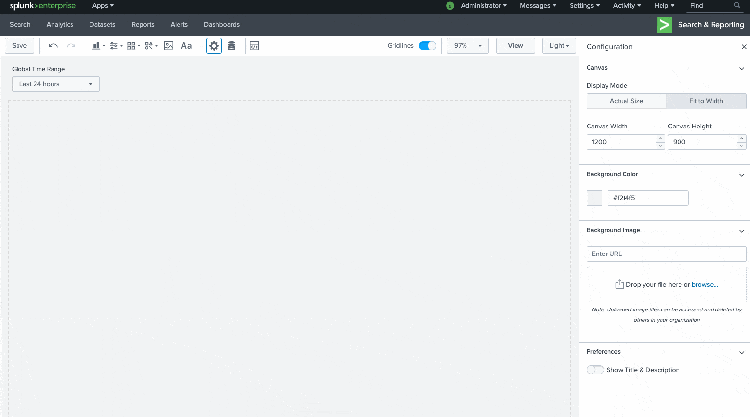Click the undo arrow icon
750x417 pixels.
click(53, 46)
